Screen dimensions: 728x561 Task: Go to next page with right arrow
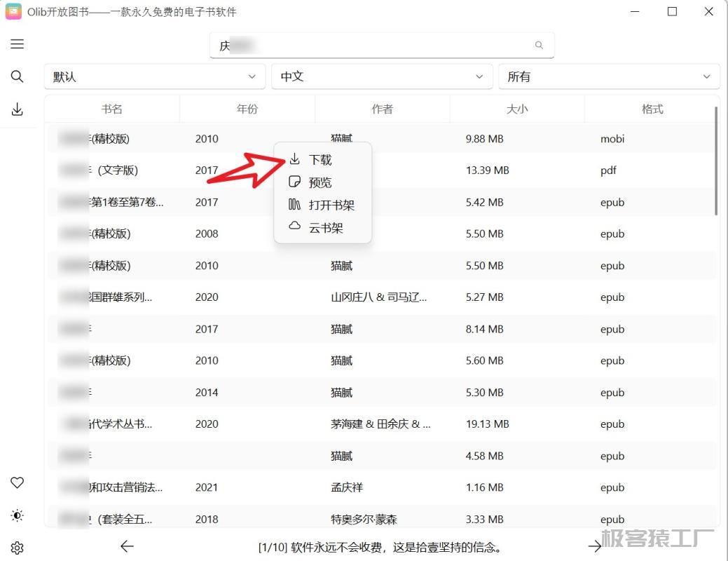tap(595, 546)
